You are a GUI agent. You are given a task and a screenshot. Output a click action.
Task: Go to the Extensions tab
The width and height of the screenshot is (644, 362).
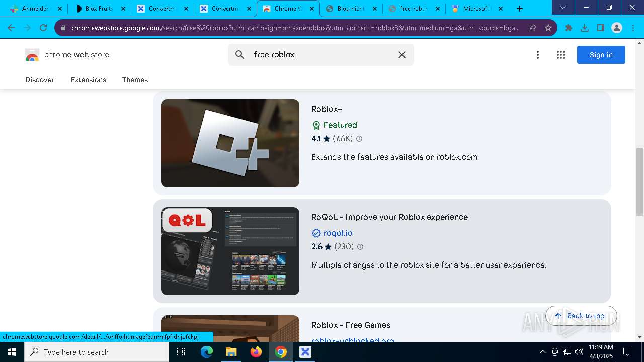(89, 80)
